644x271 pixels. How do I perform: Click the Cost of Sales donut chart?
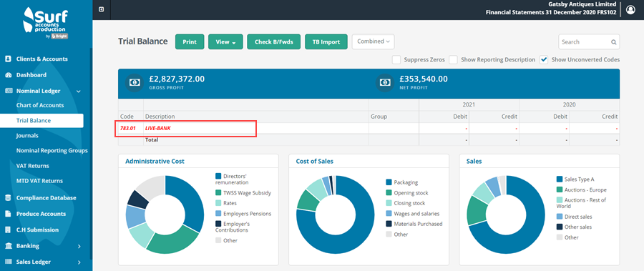click(x=336, y=215)
